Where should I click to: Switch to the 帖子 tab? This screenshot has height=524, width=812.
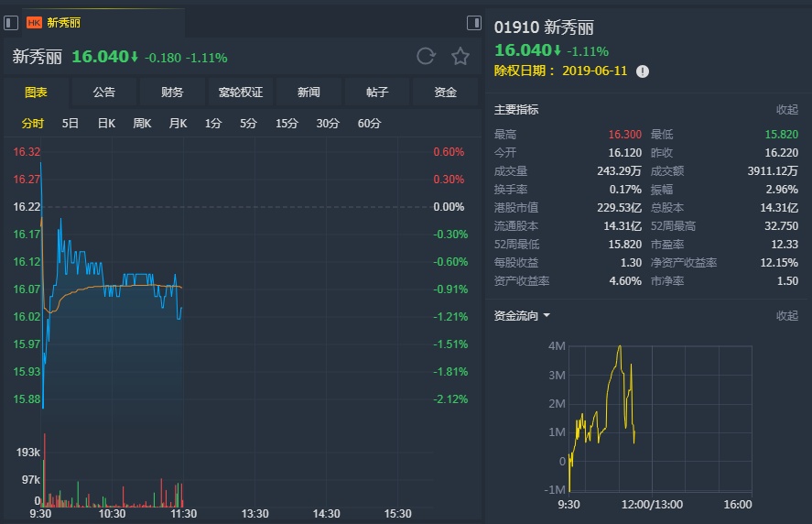coord(377,93)
